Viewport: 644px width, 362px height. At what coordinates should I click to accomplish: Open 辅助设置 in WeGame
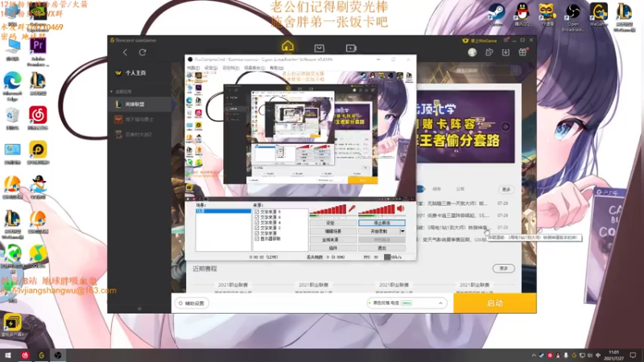coord(192,303)
